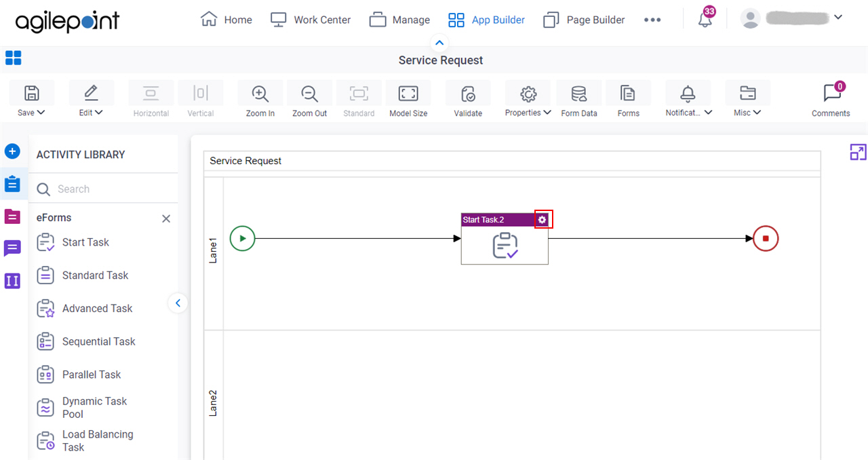Open Form Data database icon
The height and width of the screenshot is (460, 868).
click(x=578, y=93)
